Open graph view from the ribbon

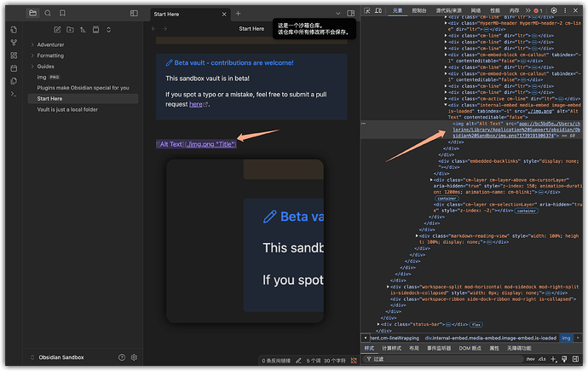pos(14,43)
